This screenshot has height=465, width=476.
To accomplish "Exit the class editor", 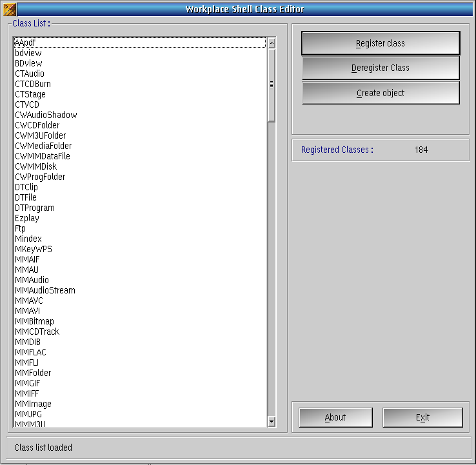I will tap(422, 418).
